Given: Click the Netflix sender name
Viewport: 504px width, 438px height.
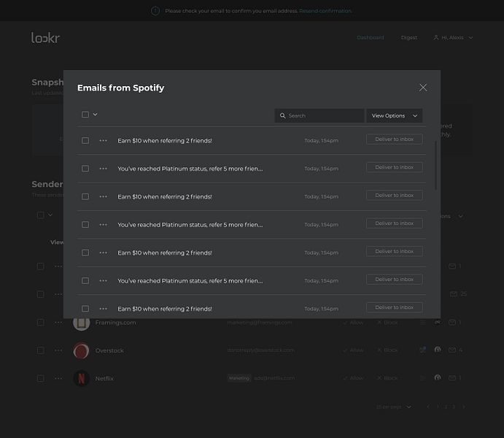Looking at the screenshot, I should click(x=104, y=379).
